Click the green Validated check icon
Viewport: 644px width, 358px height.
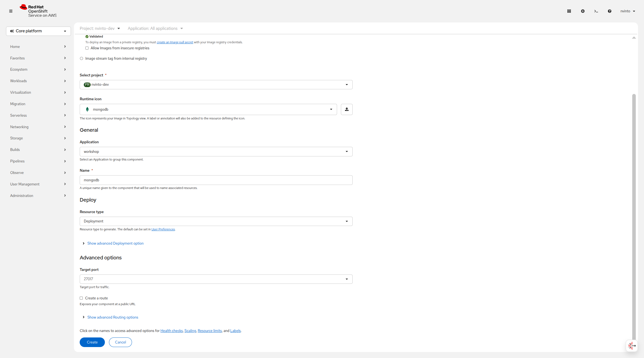[x=87, y=36]
